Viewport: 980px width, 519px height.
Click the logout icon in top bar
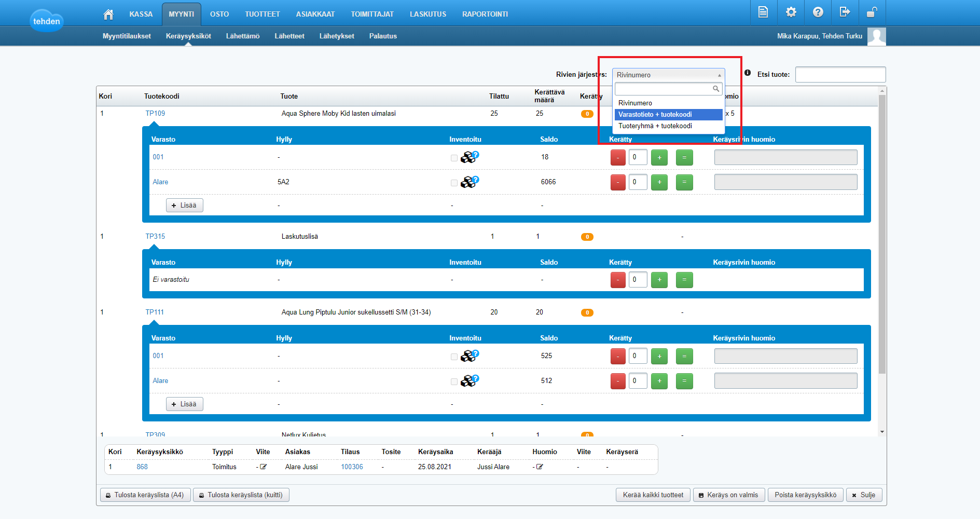845,12
